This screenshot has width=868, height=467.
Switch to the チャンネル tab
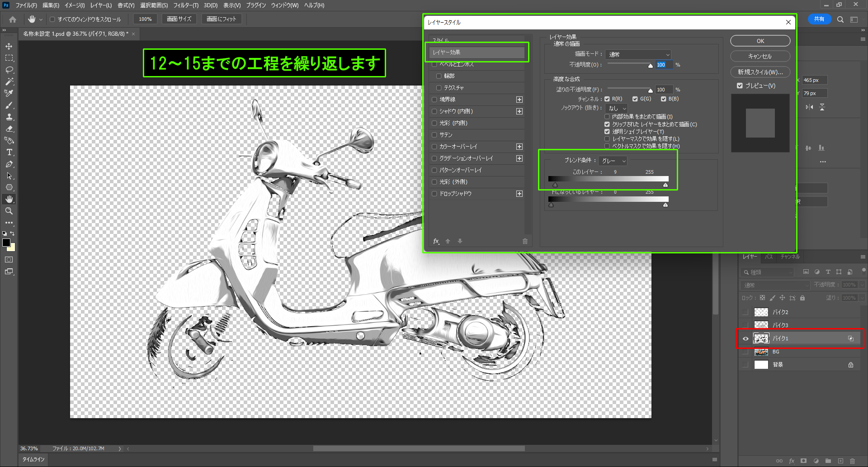pos(790,257)
